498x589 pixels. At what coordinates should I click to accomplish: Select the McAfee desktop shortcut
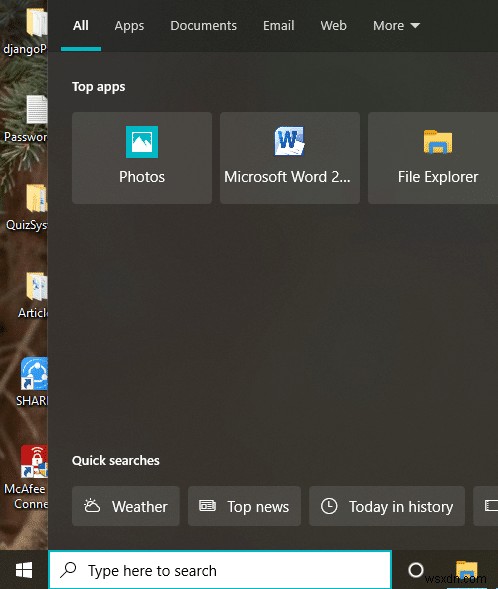pyautogui.click(x=26, y=477)
